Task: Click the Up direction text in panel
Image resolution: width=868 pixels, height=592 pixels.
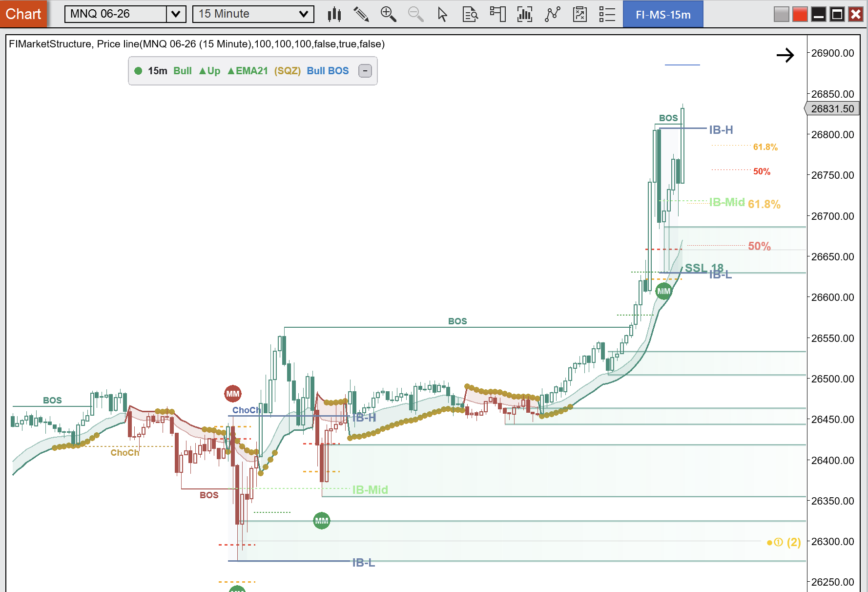Action: [210, 71]
